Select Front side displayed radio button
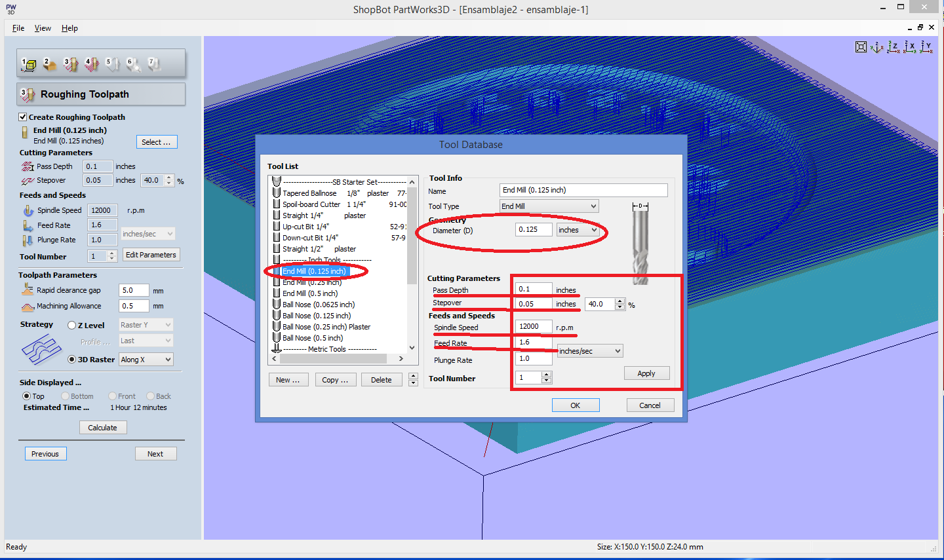This screenshot has height=560, width=944. 112,396
